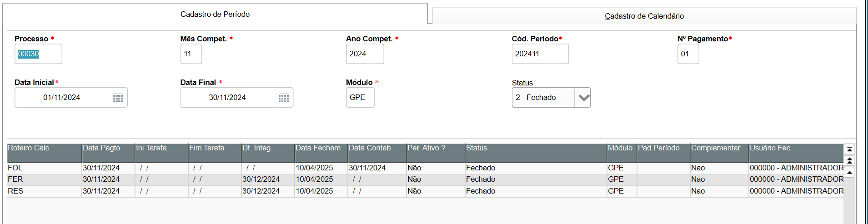This screenshot has width=868, height=224.
Task: Click the page-up double arrow grid button
Action: tap(849, 160)
